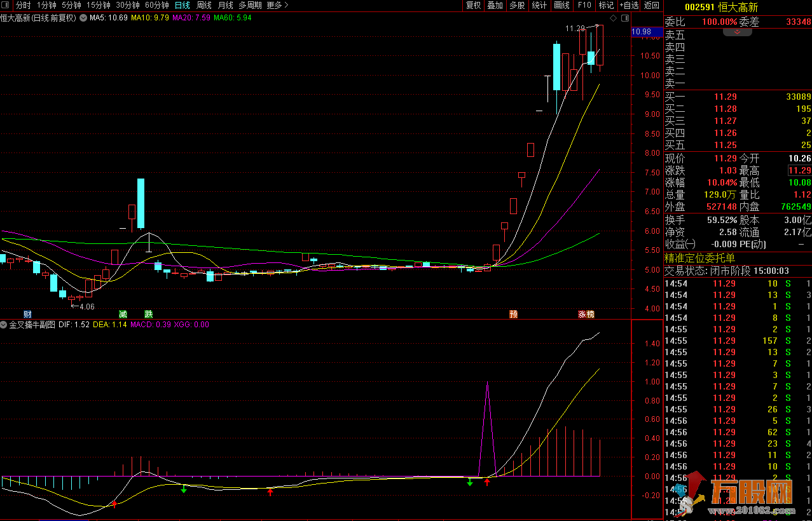
Task: Open the 统计 statistics button
Action: [x=539, y=5]
